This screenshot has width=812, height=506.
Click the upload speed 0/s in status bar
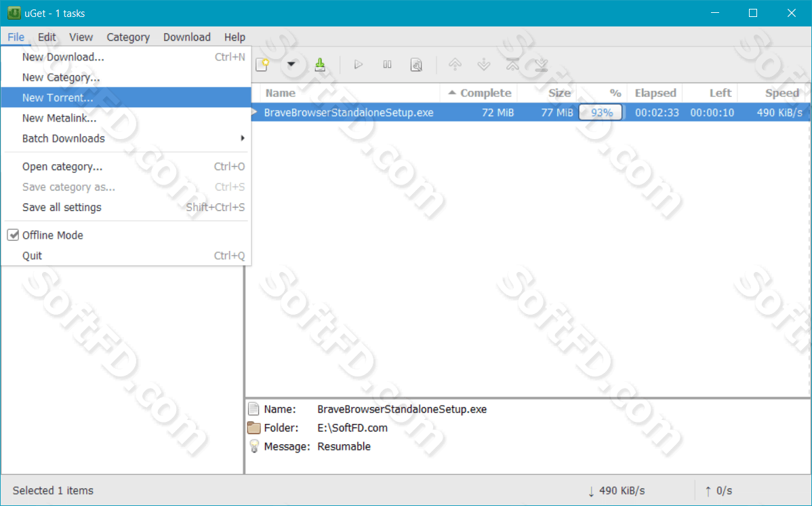click(x=718, y=490)
